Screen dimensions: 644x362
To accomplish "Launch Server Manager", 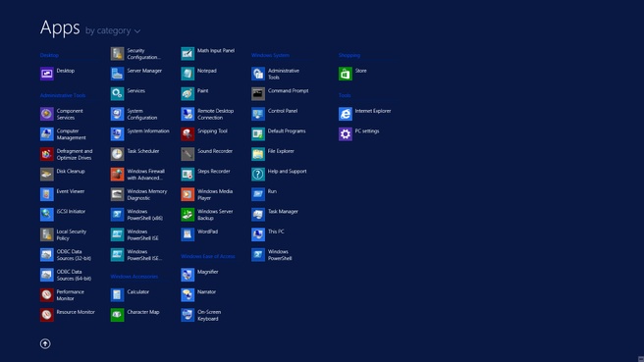I will pos(136,74).
